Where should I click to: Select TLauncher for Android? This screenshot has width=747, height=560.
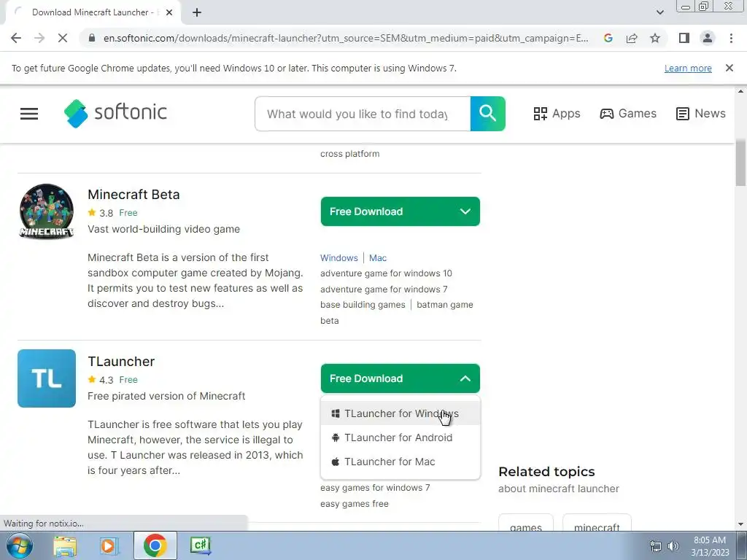[400, 437]
